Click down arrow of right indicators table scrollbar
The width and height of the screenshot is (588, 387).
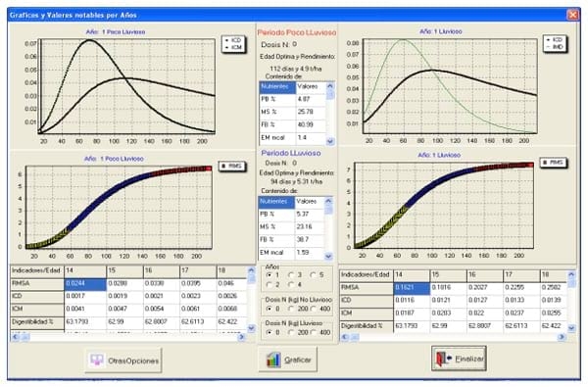pos(571,328)
